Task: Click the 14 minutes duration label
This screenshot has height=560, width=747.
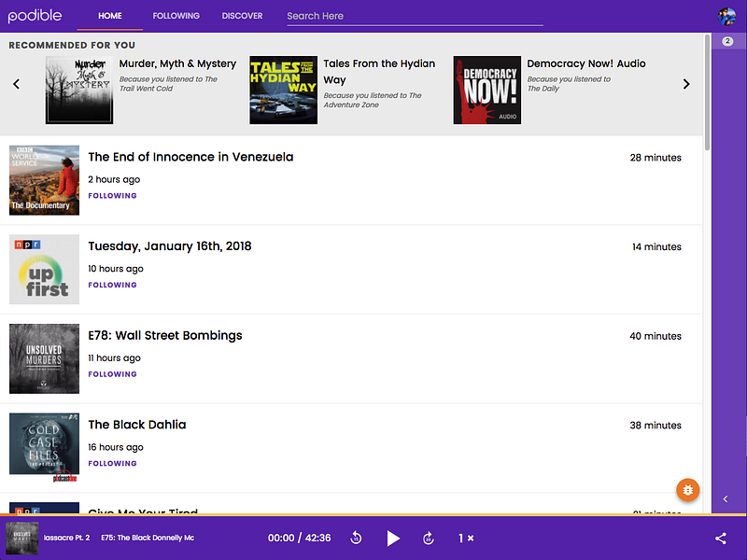Action: tap(656, 246)
